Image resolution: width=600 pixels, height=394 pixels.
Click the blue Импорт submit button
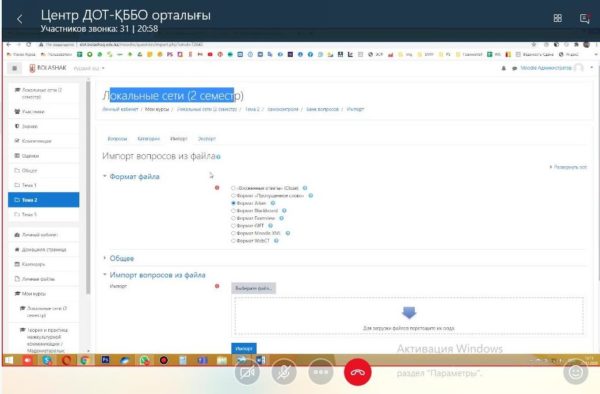click(x=244, y=348)
